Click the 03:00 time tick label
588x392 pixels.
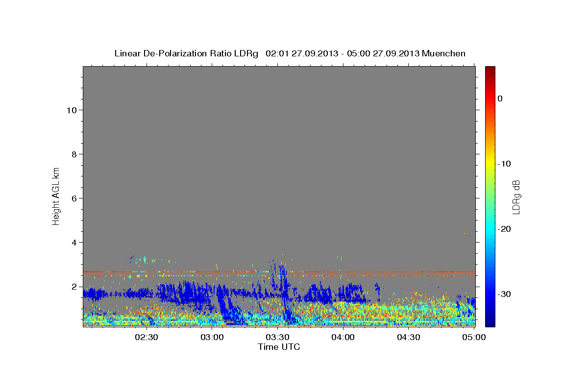(x=212, y=337)
